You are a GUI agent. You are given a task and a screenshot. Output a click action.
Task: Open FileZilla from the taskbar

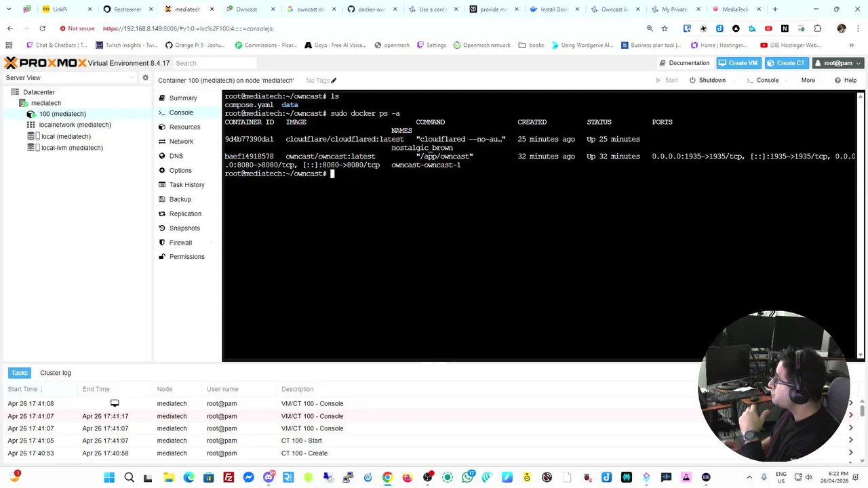tap(229, 477)
